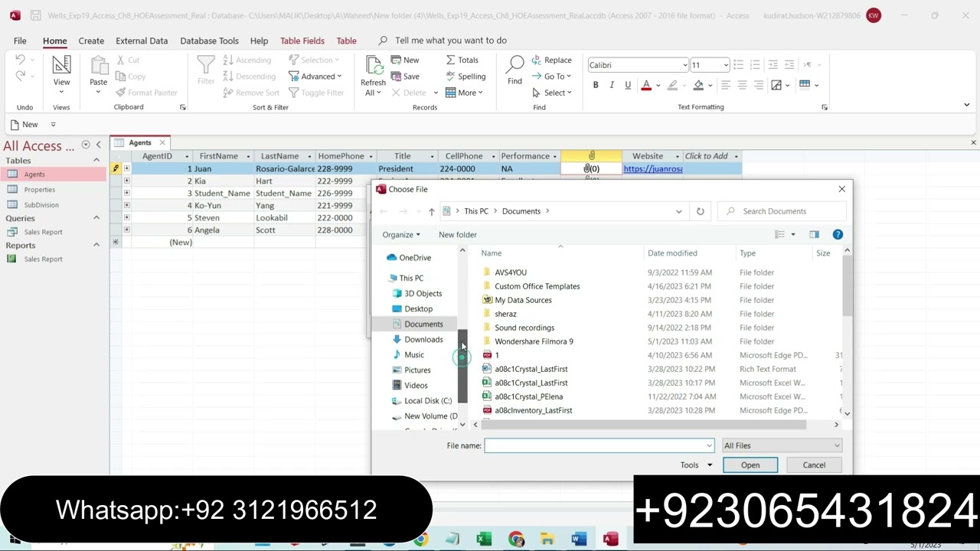Switch to the Create tab

click(x=91, y=41)
